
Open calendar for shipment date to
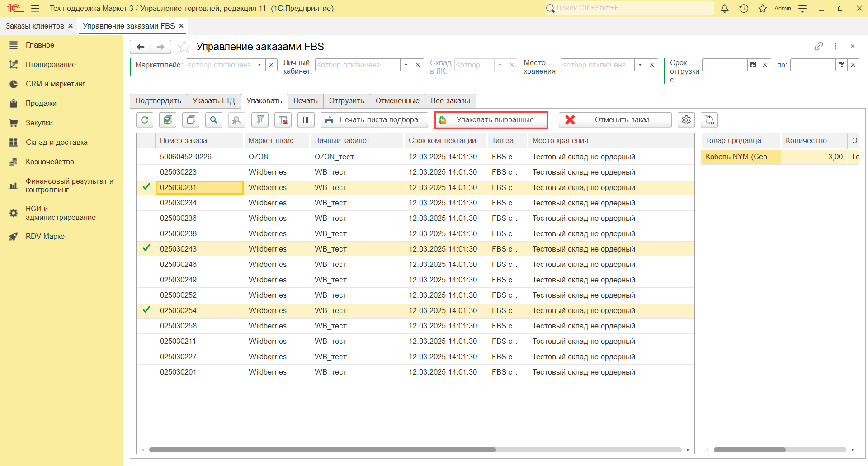[841, 65]
